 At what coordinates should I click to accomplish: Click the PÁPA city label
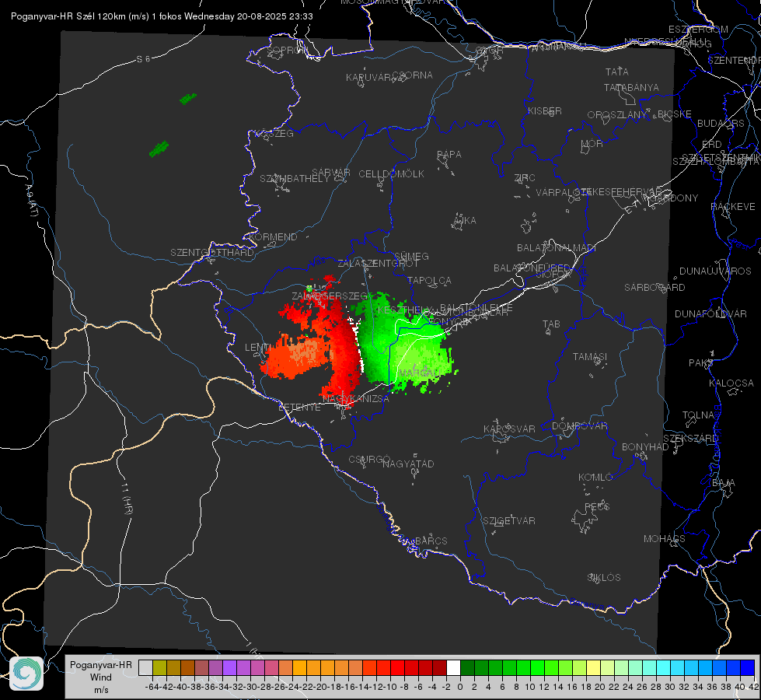click(x=449, y=155)
